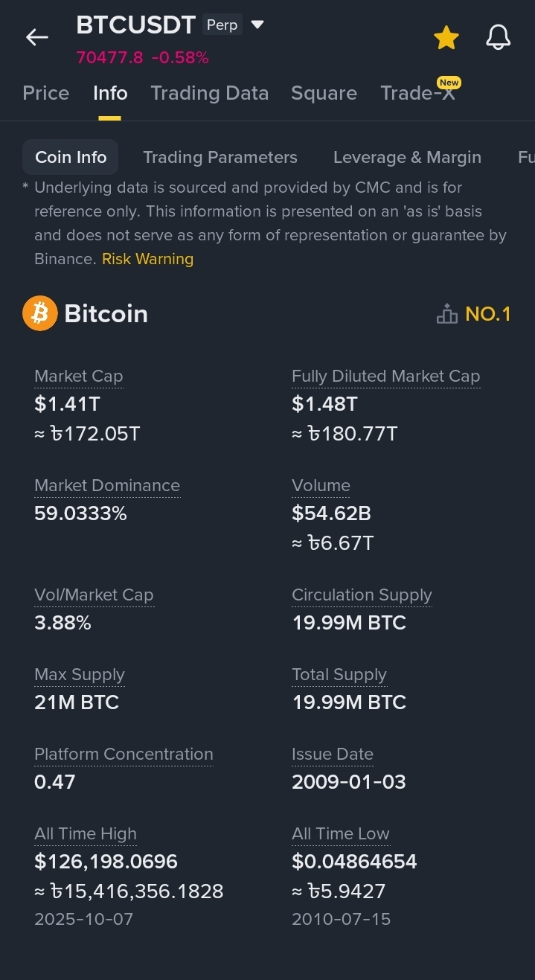The height and width of the screenshot is (980, 535).
Task: Tap the Market Dominance label
Action: [107, 486]
